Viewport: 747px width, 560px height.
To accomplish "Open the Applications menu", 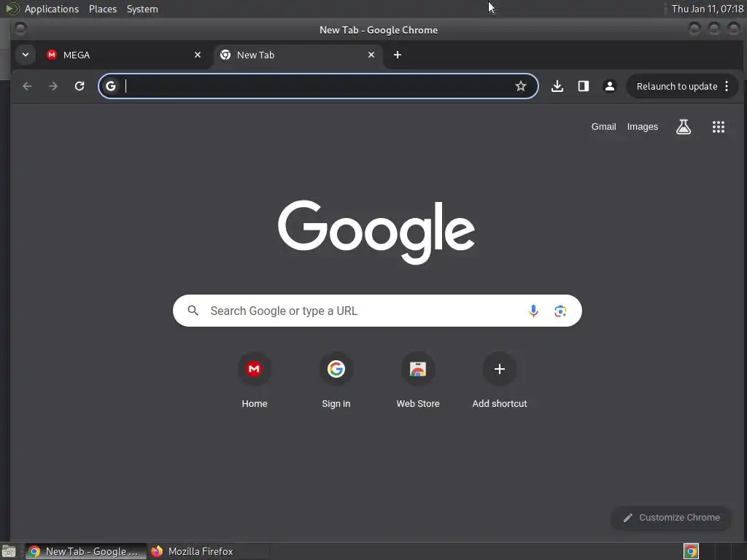I will 52,9.
